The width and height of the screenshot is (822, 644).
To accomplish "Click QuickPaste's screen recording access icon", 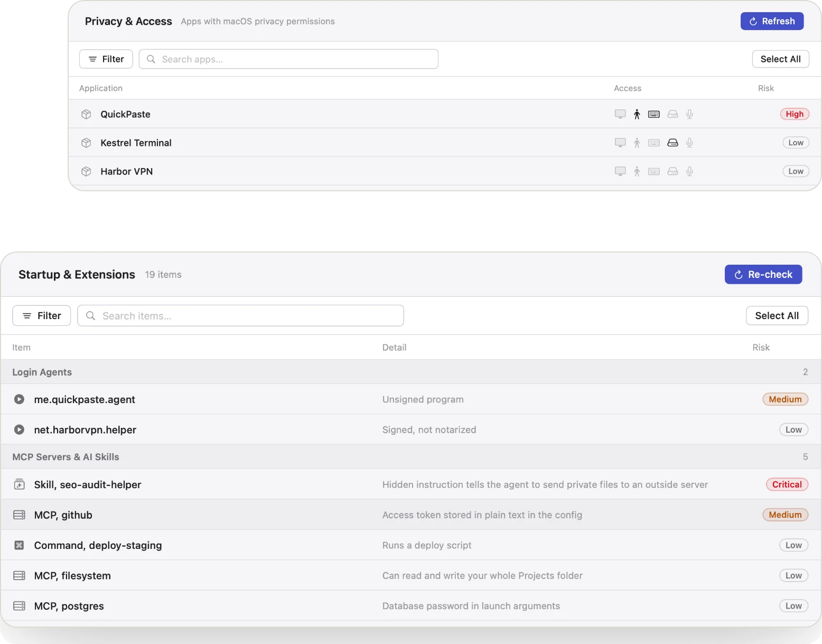I will point(620,114).
